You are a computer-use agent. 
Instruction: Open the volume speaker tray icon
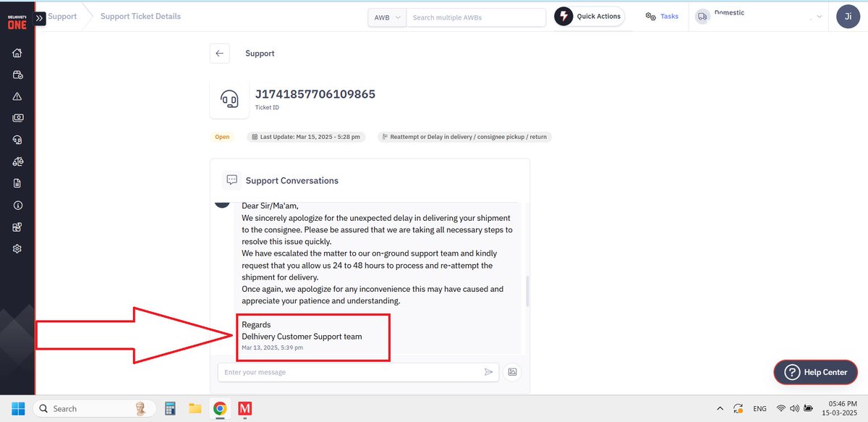pyautogui.click(x=795, y=409)
